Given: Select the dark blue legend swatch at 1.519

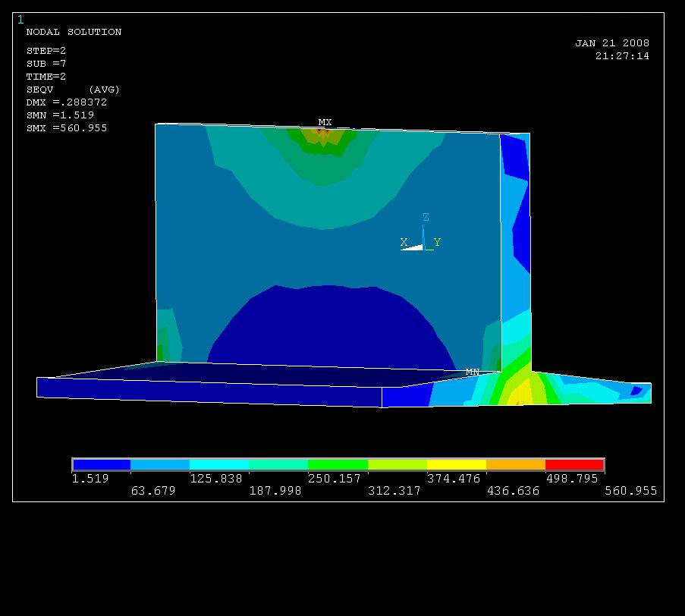Looking at the screenshot, I should click(x=102, y=464).
